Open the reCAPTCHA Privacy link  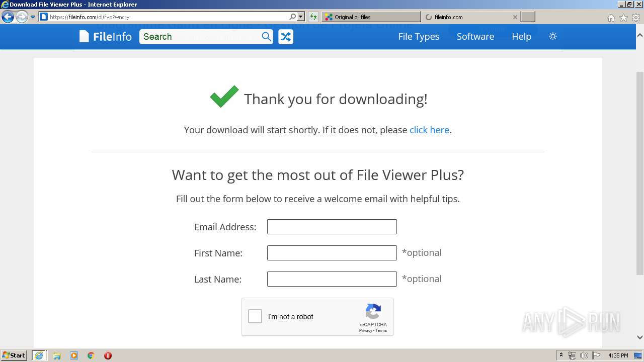tap(365, 330)
